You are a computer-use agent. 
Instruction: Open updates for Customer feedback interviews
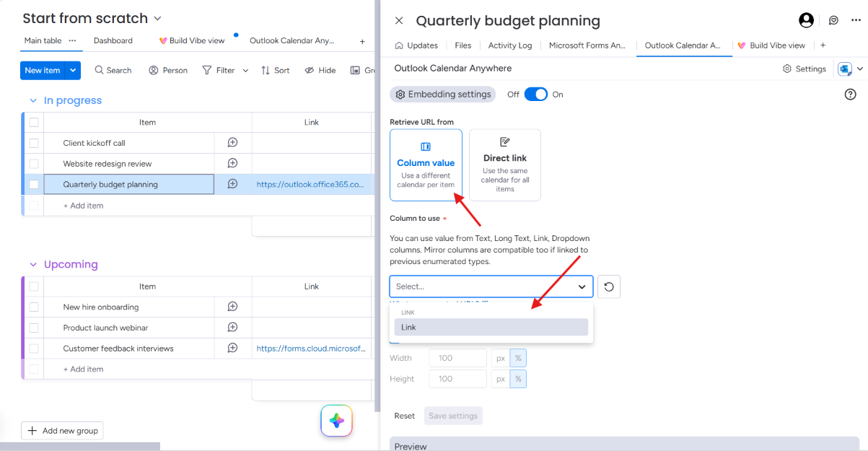[232, 348]
